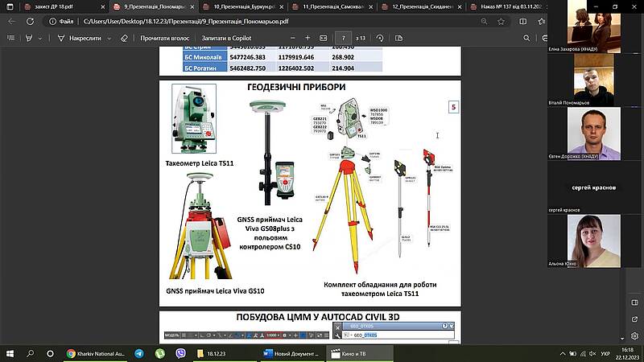The height and width of the screenshot is (362, 644).
Task: Open Елена Захарова participant video
Action: 594,27
